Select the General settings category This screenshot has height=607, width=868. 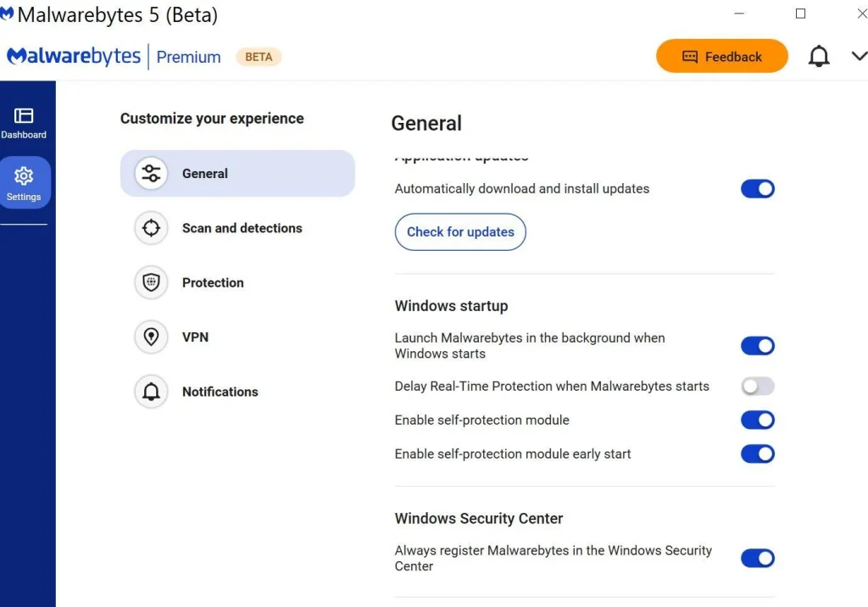point(237,173)
